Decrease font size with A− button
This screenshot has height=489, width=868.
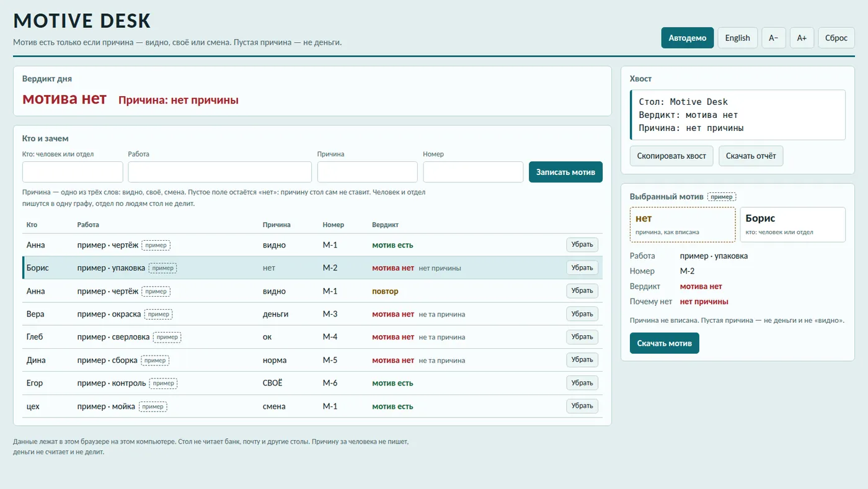point(774,38)
